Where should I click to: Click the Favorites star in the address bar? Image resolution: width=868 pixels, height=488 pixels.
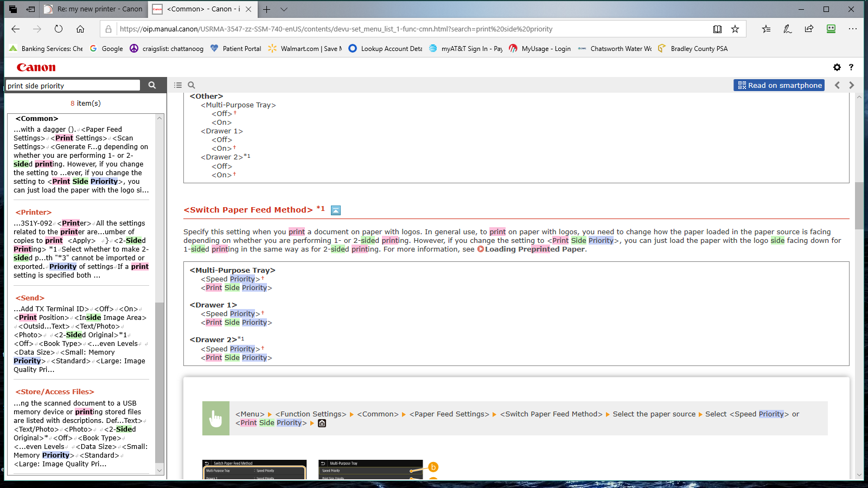[735, 29]
